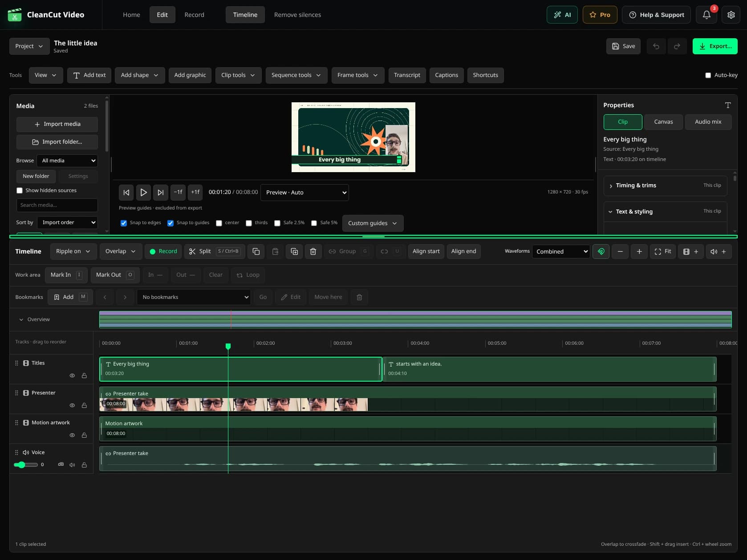Click the Export button
Screen dimensions: 747x560
point(715,46)
